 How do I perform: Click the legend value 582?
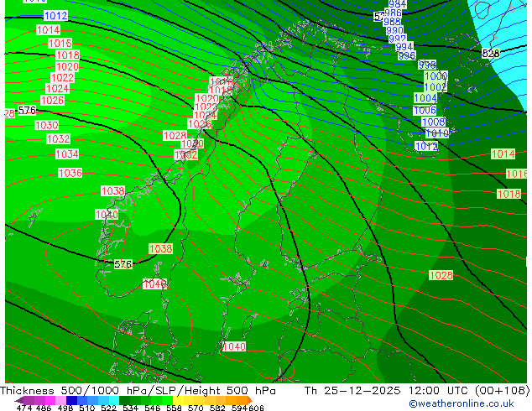217,408
